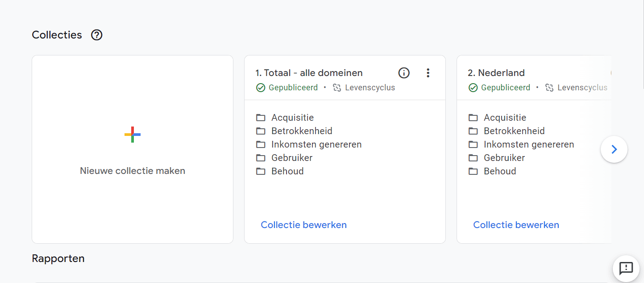This screenshot has width=644, height=283.
Task: Select Betrokkenheid text in Nederland card
Action: pos(514,131)
